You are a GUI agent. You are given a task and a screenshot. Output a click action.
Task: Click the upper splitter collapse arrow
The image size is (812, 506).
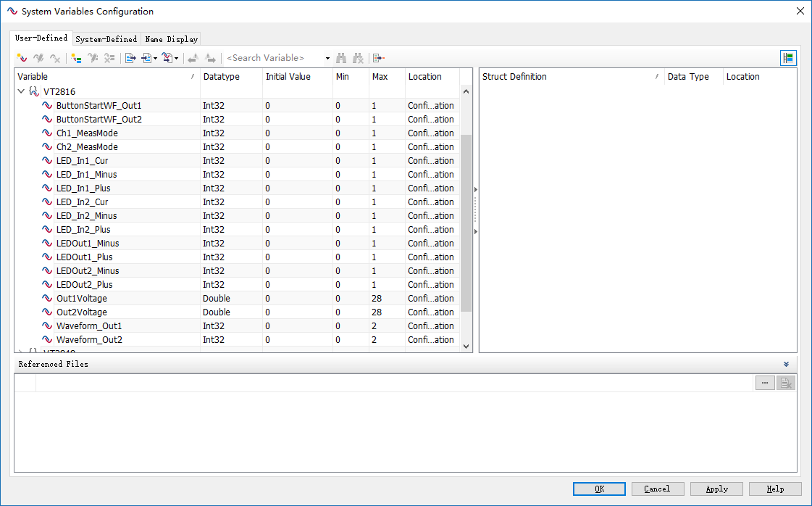pyautogui.click(x=475, y=190)
